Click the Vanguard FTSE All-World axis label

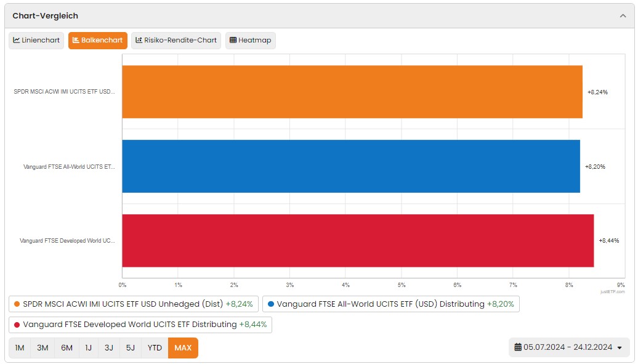[x=69, y=166]
